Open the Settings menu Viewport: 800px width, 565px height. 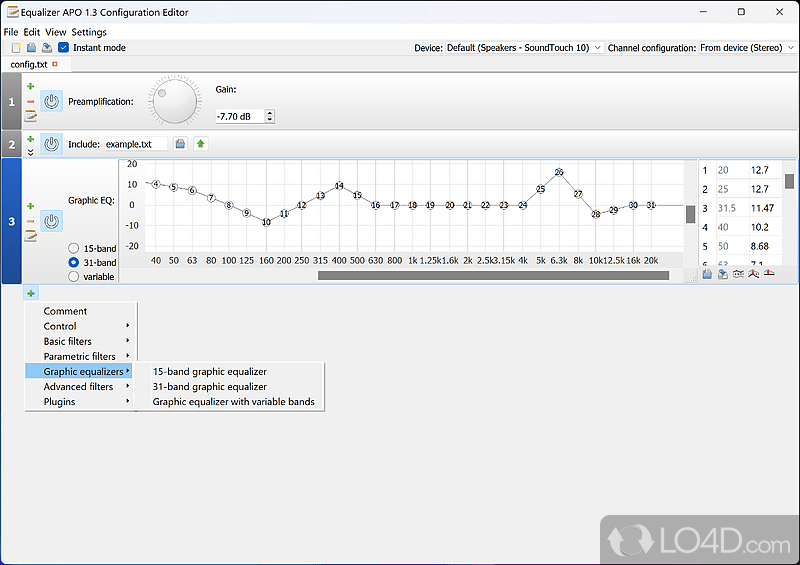tap(89, 32)
